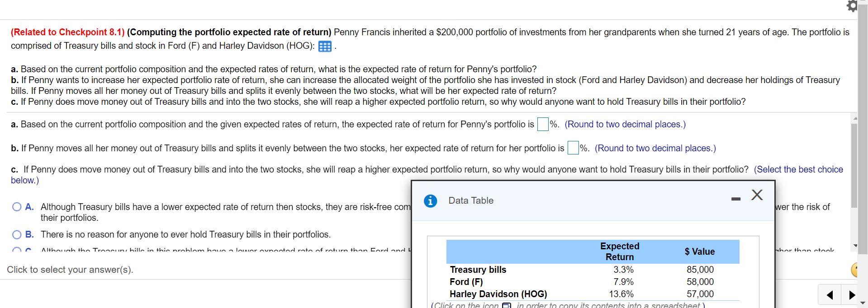Click the left navigation arrow at bottom right
Viewport: 868px width, 308px height.
click(x=830, y=294)
